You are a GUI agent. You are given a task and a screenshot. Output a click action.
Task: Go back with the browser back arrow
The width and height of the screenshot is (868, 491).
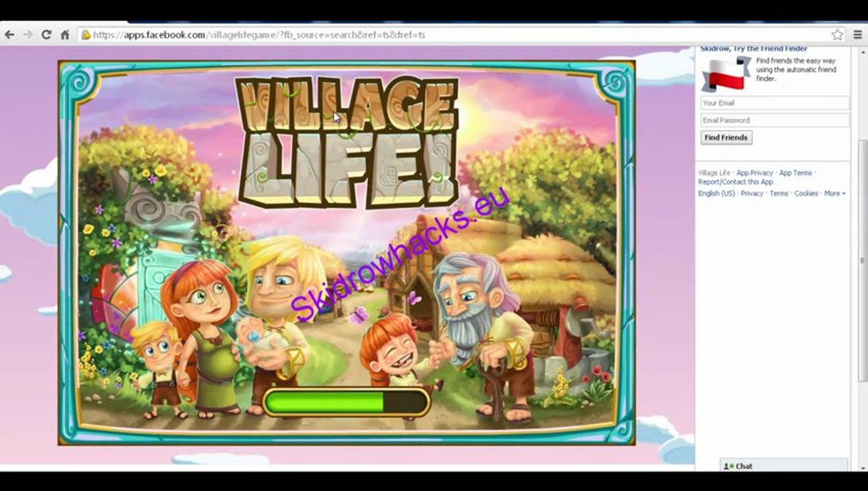coord(10,34)
